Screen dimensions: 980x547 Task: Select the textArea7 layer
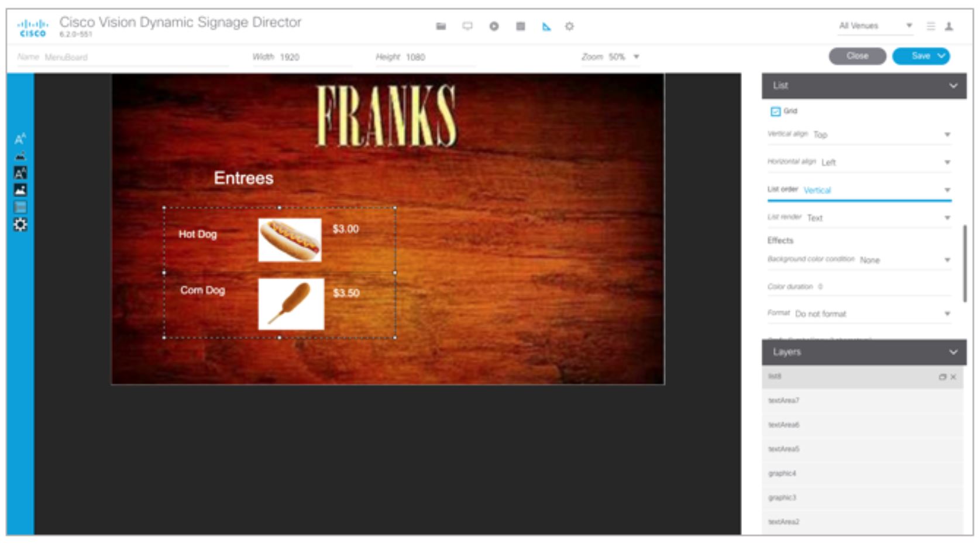click(x=863, y=401)
